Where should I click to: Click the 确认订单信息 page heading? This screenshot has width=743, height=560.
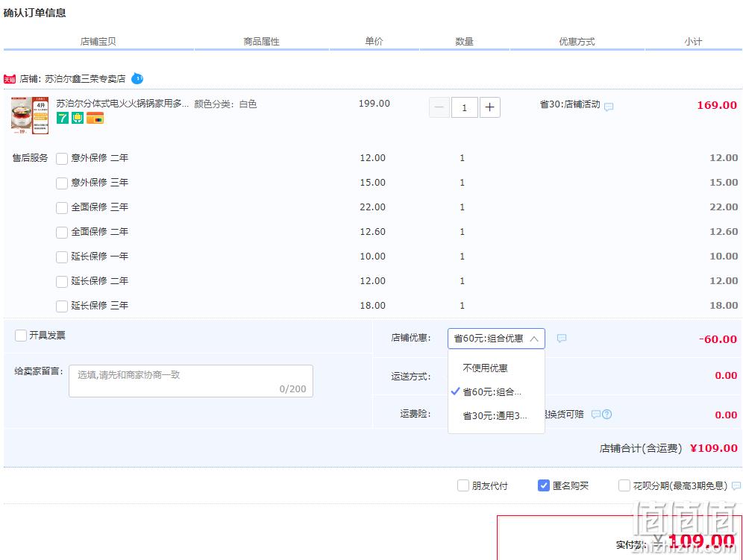34,13
